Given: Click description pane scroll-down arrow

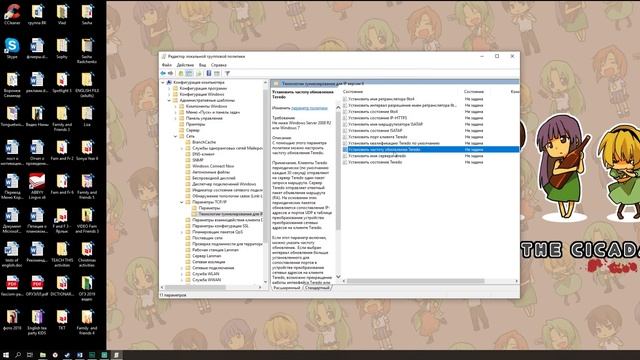Looking at the screenshot, I should (x=338, y=276).
